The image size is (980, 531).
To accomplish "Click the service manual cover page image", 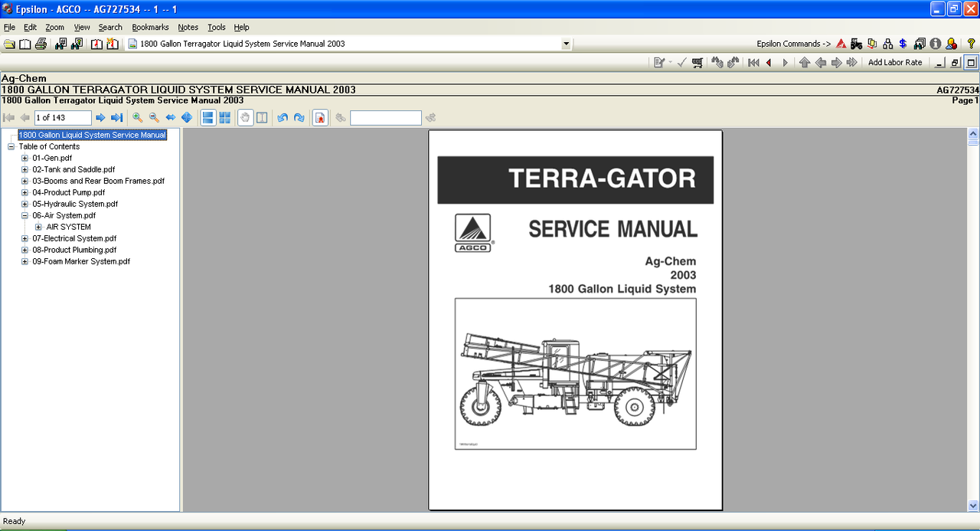I will 575,320.
